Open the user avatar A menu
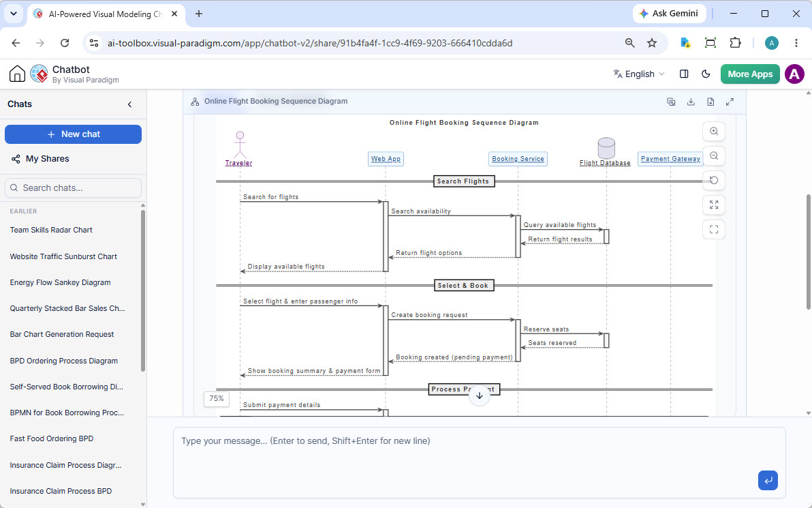 [x=794, y=74]
